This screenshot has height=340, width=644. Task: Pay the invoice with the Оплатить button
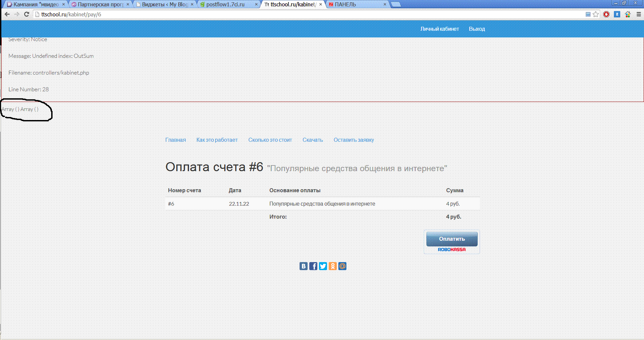click(x=452, y=239)
